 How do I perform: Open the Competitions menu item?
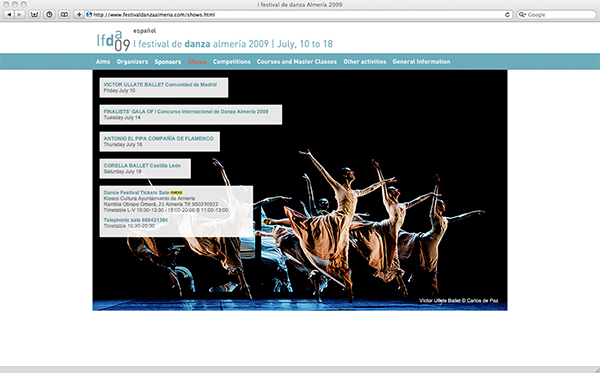point(232,62)
